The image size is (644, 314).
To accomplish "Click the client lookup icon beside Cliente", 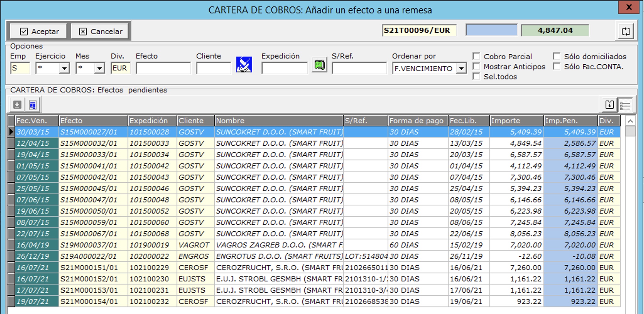I will point(244,65).
